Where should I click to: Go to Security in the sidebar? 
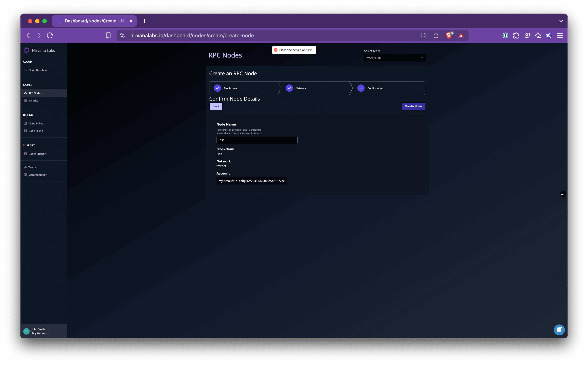point(33,100)
